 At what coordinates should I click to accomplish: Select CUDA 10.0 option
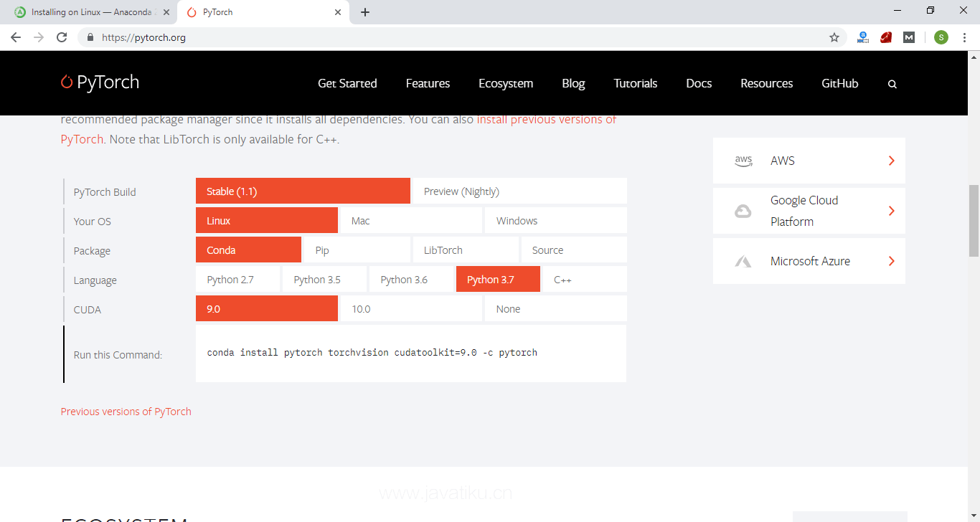[411, 308]
